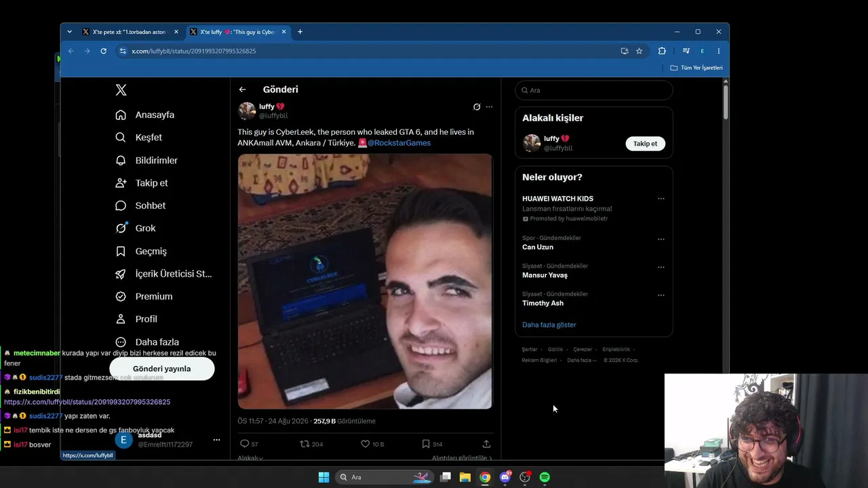The height and width of the screenshot is (488, 868).
Task: Click the reply icon with 57
Action: 245,444
